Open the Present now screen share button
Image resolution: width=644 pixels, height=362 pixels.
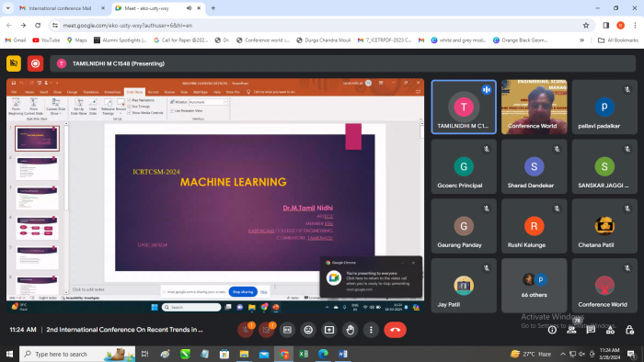[x=329, y=330]
